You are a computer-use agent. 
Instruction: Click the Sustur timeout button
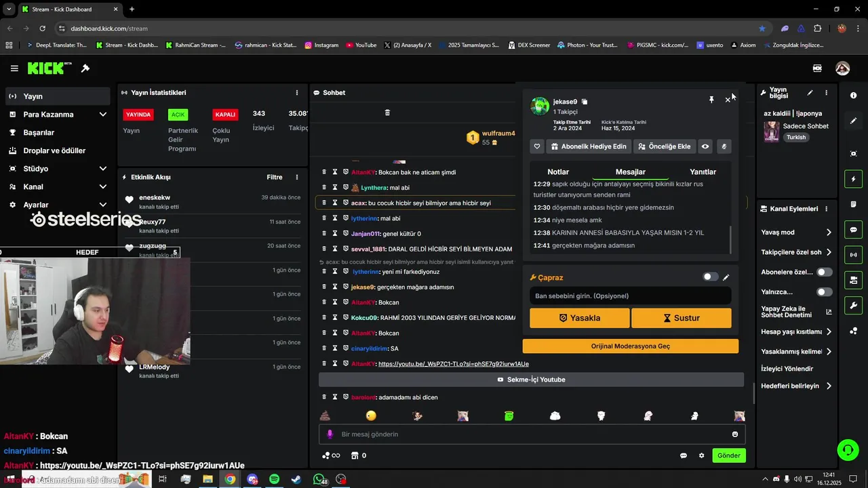point(682,318)
